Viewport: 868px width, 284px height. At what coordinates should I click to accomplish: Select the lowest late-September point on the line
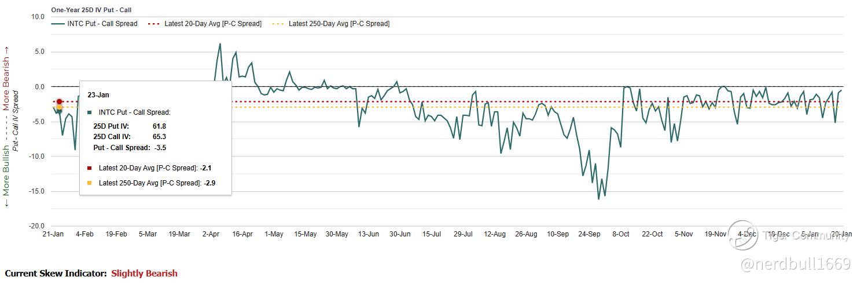point(599,199)
